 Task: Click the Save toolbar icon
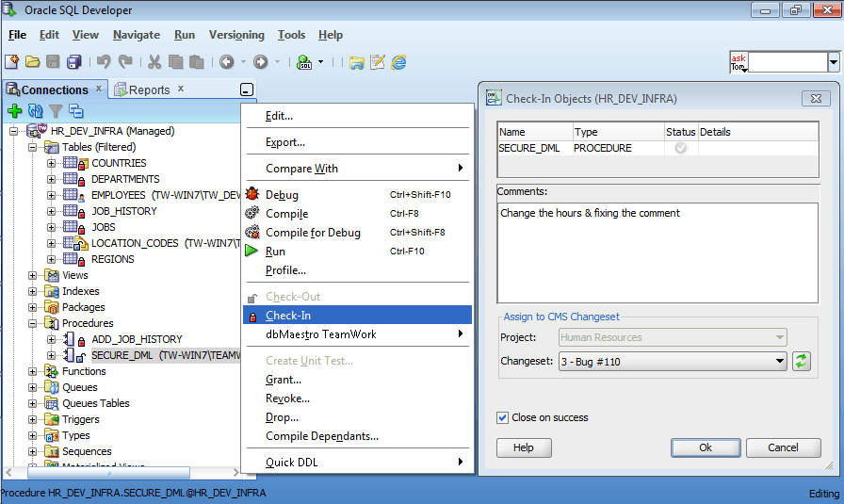[53, 62]
